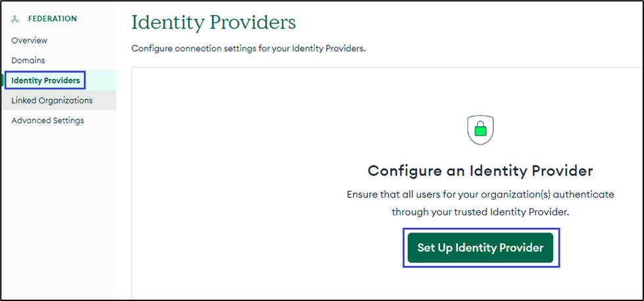
Task: Click empty space right of the page title
Action: coord(460,22)
